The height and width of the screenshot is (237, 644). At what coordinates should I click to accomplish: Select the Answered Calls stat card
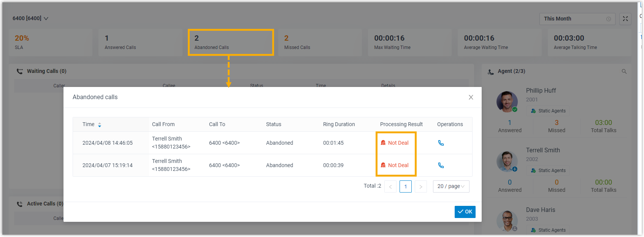[140, 43]
